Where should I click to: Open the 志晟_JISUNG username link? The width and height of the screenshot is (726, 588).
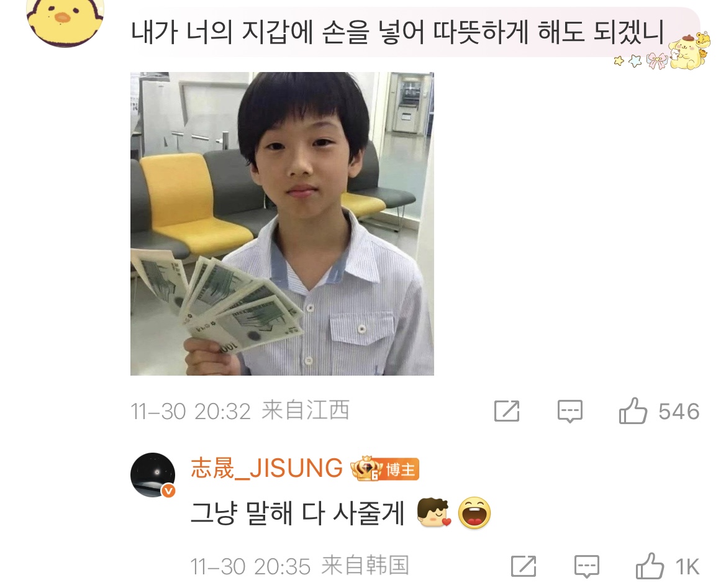pyautogui.click(x=266, y=468)
